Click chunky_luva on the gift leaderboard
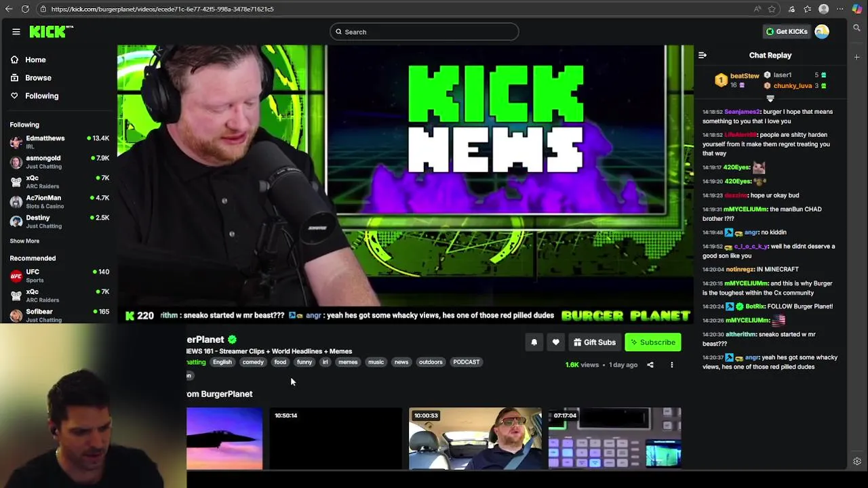 click(792, 86)
